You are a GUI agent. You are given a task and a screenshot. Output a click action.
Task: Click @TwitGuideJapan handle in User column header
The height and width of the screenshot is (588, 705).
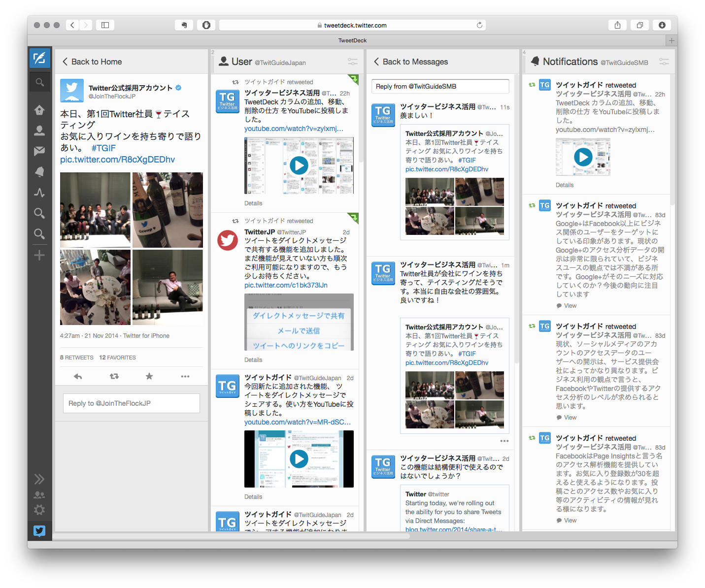click(x=280, y=63)
